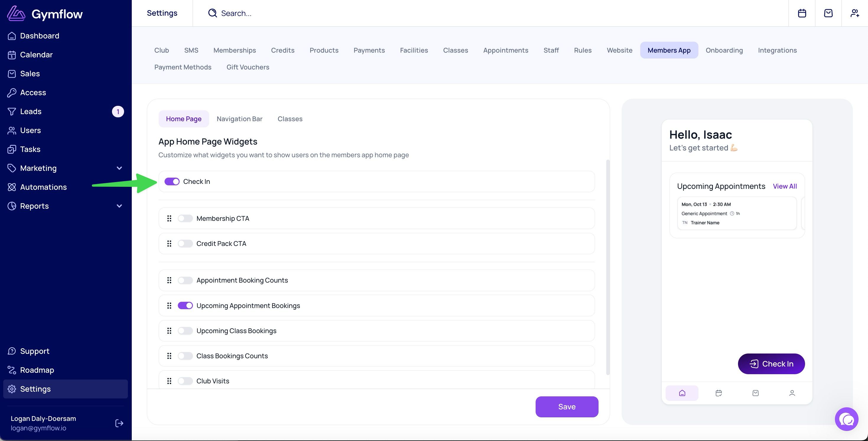Open the Staff settings tab
This screenshot has height=441, width=868.
click(551, 50)
